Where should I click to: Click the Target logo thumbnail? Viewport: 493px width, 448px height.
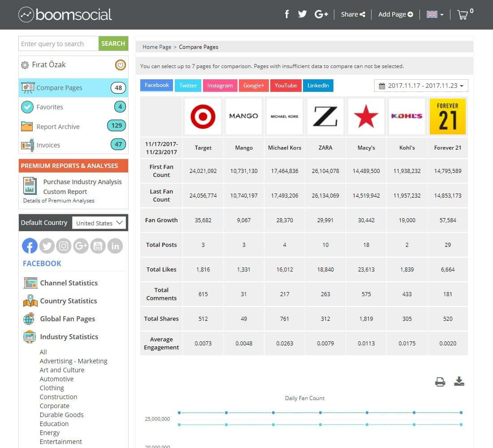click(203, 116)
